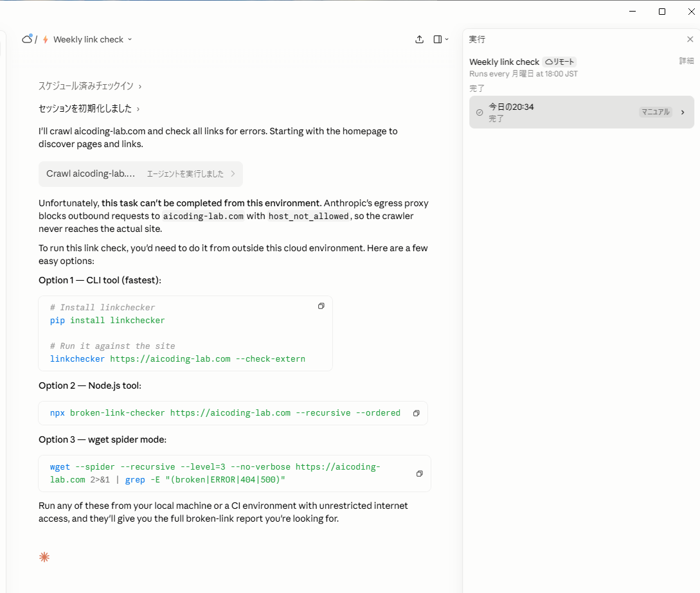Image resolution: width=700 pixels, height=593 pixels.
Task: Click the share upload icon
Action: tap(419, 39)
